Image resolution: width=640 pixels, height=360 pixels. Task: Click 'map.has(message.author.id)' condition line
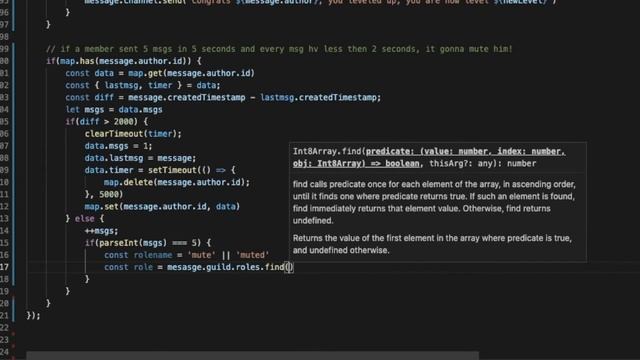click(x=124, y=61)
